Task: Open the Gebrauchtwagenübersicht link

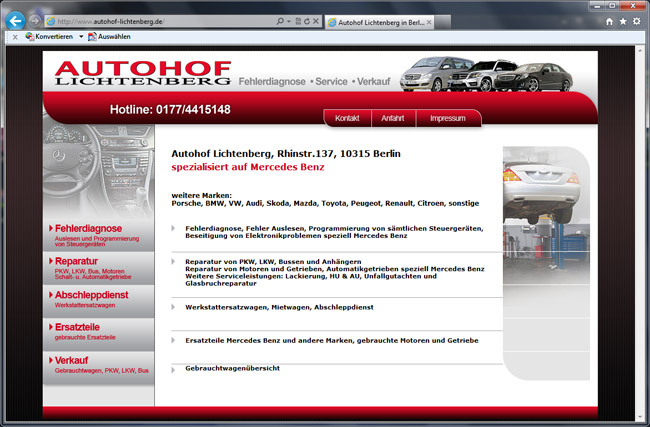Action: (233, 368)
